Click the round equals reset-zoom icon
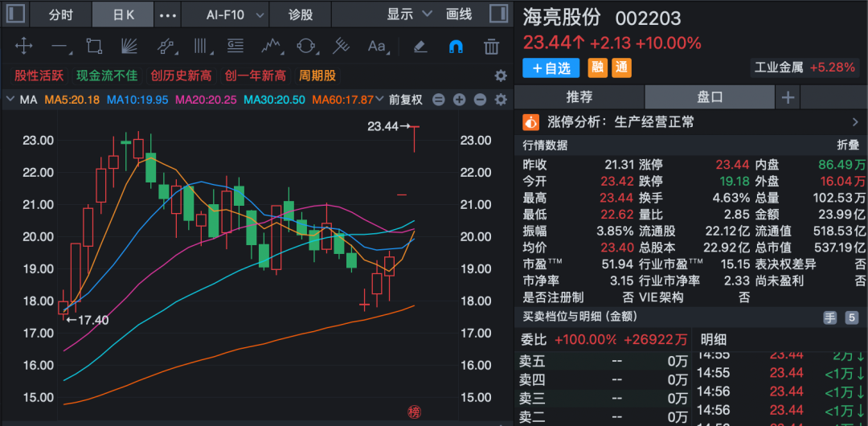Image resolution: width=868 pixels, height=426 pixels. (439, 100)
